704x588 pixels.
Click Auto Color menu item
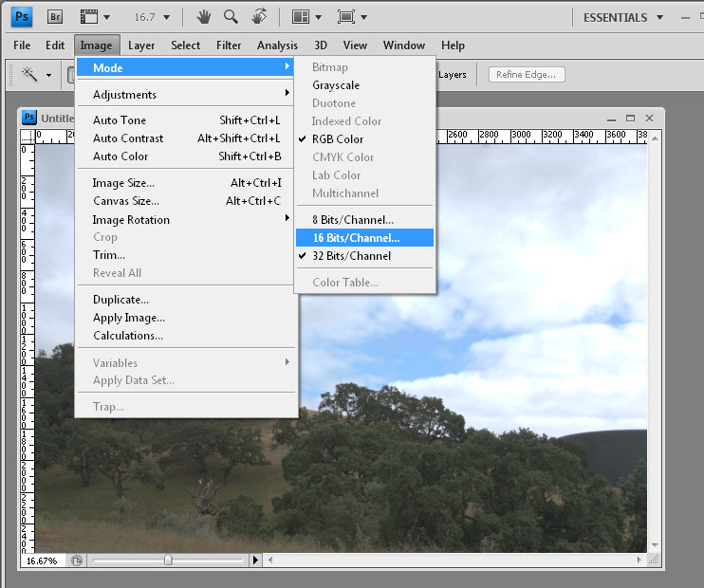[184, 156]
